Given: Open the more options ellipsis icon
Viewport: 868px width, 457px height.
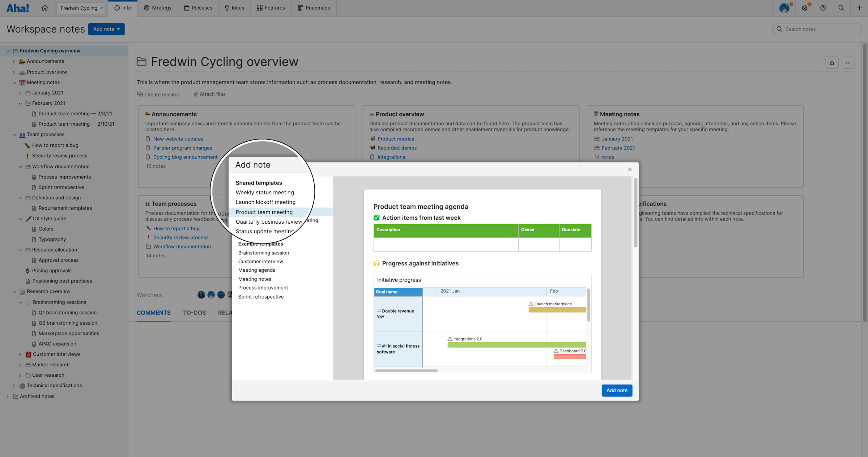Looking at the screenshot, I should pos(848,63).
